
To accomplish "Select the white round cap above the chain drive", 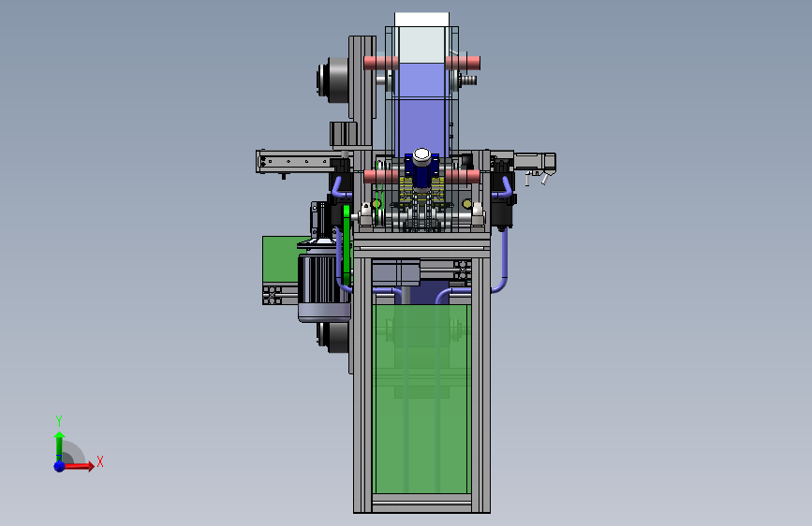I will tap(421, 154).
